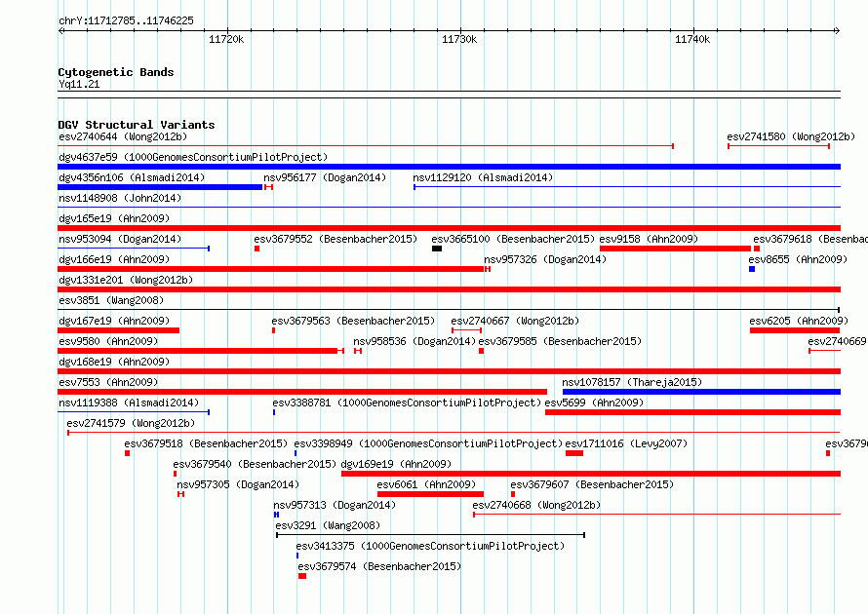The width and height of the screenshot is (868, 614).
Task: Open the dgv168e19 (Ahn2009) label
Action: pyautogui.click(x=114, y=362)
